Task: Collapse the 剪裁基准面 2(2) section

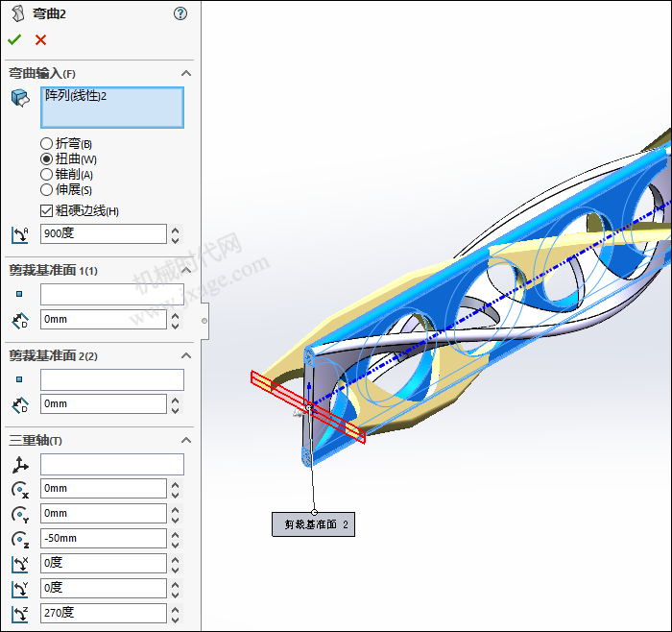Action: point(186,355)
